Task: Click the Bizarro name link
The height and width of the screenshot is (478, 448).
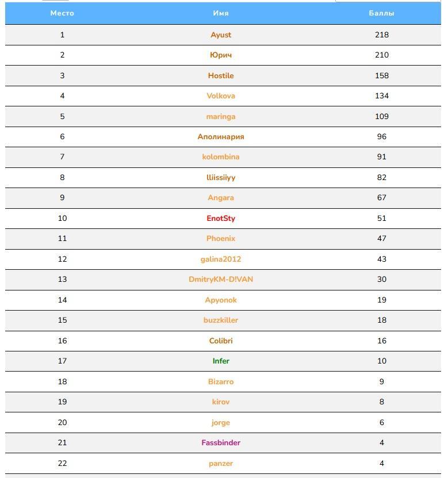Action: 221,381
